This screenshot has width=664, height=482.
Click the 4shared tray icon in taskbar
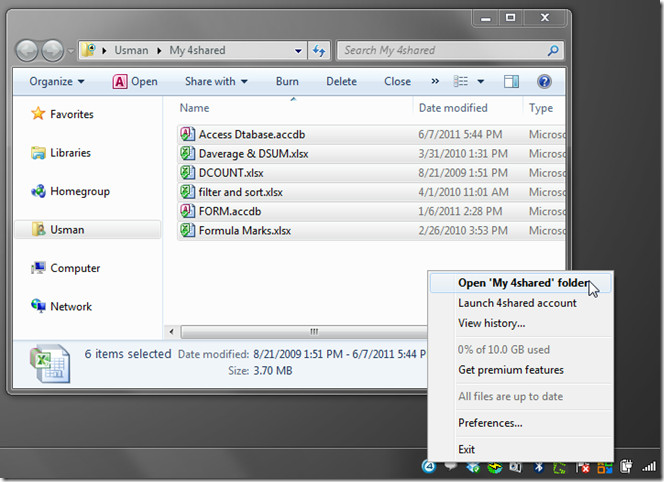pyautogui.click(x=429, y=466)
